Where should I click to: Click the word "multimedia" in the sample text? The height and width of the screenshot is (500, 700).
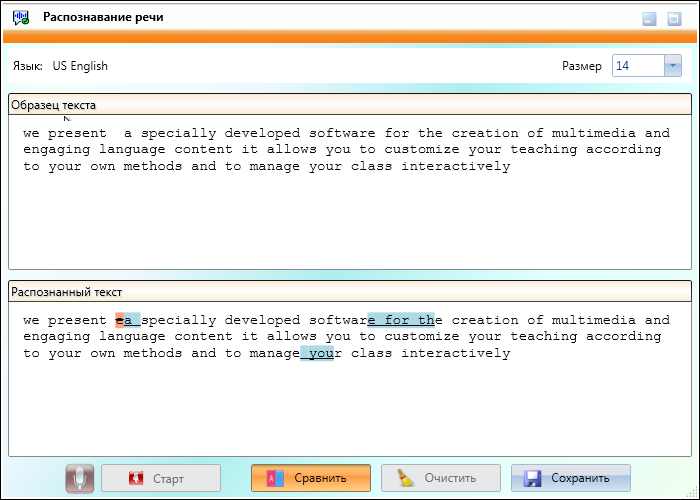[x=594, y=133]
